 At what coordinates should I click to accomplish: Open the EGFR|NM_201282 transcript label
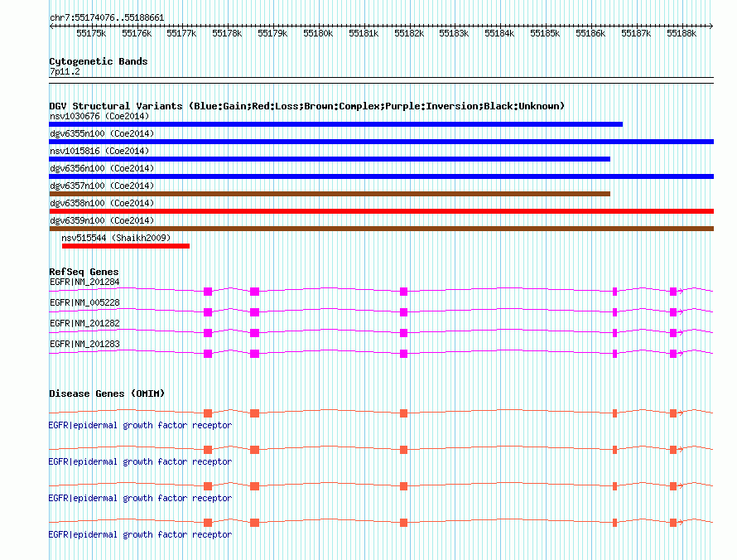84,324
